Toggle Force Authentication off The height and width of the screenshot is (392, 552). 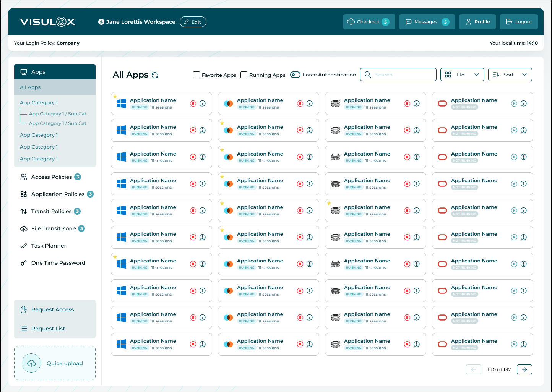(x=295, y=75)
